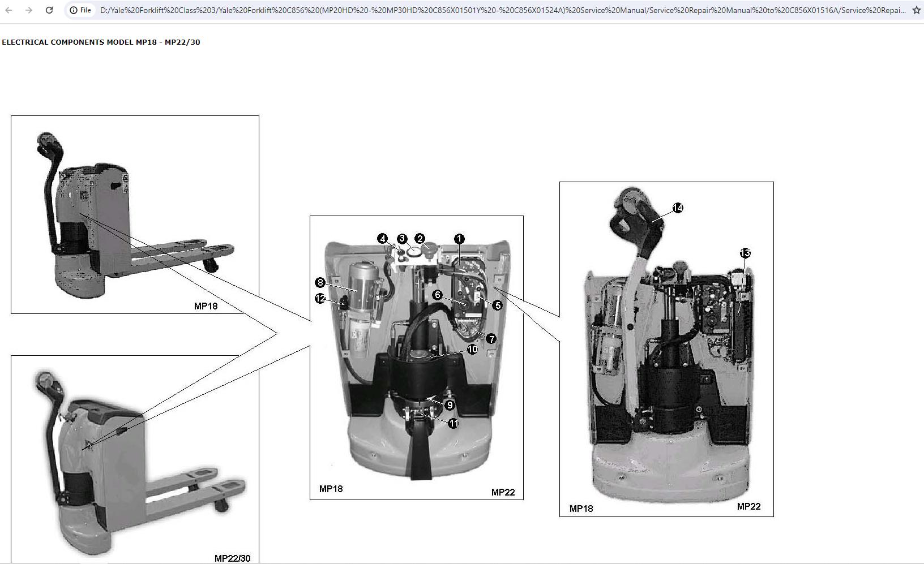Select 'MP18' label in the tiller handle diagram

click(x=581, y=509)
